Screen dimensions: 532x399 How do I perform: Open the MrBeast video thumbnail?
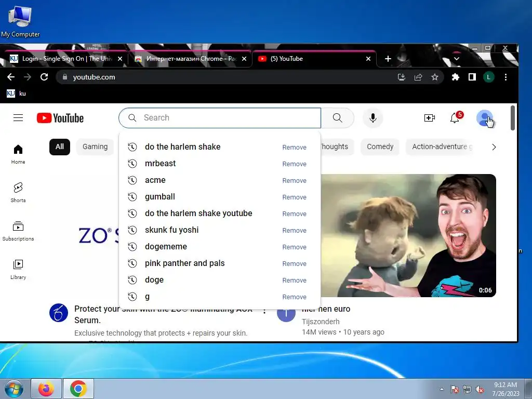[x=408, y=235]
